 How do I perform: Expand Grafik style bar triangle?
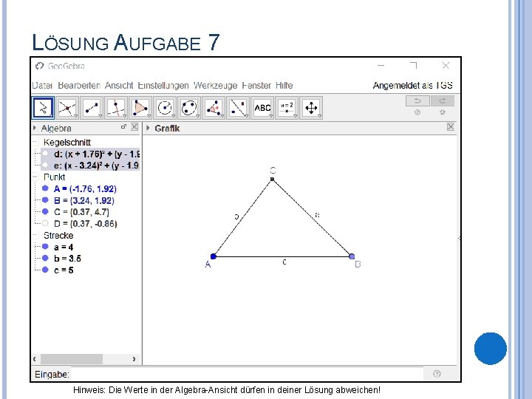click(x=148, y=128)
